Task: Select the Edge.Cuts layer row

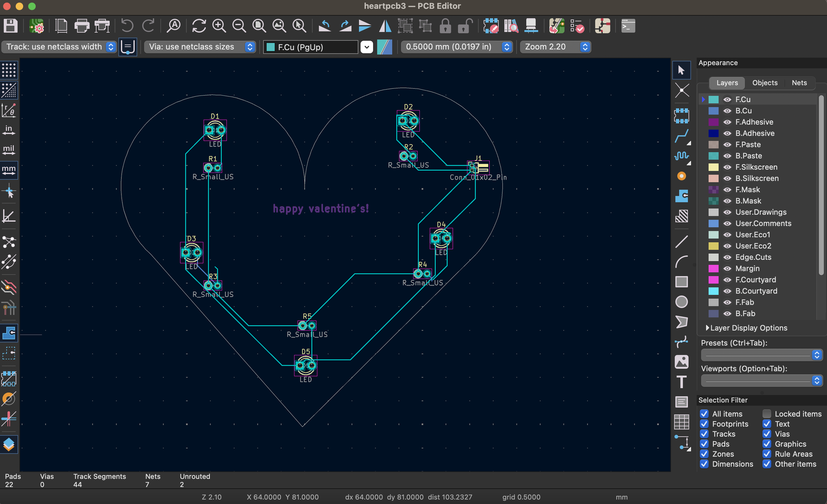Action: point(753,257)
